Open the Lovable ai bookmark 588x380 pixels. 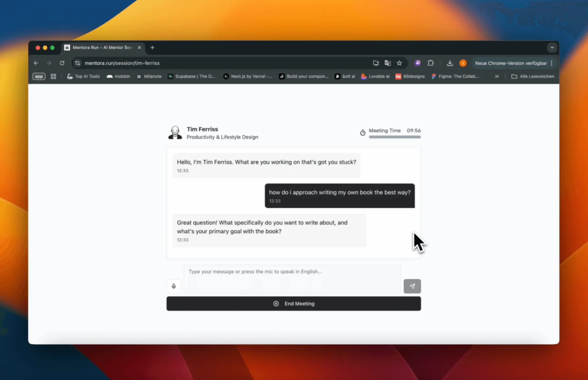(375, 76)
